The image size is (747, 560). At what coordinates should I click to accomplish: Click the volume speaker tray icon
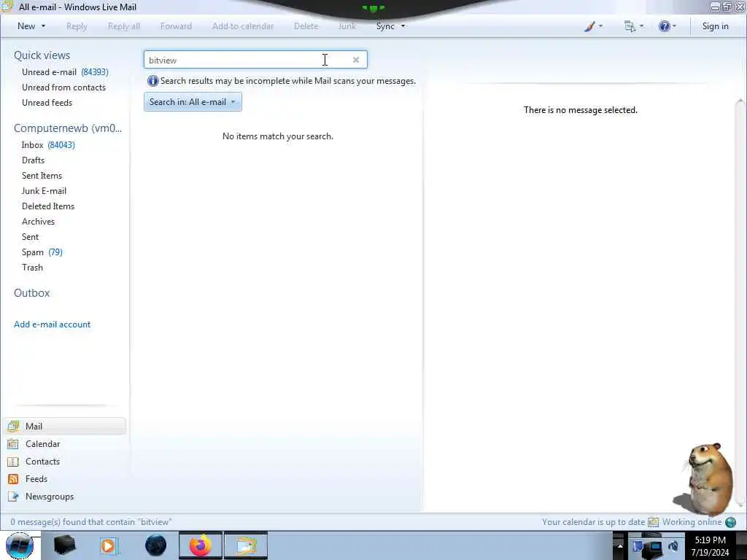click(673, 546)
